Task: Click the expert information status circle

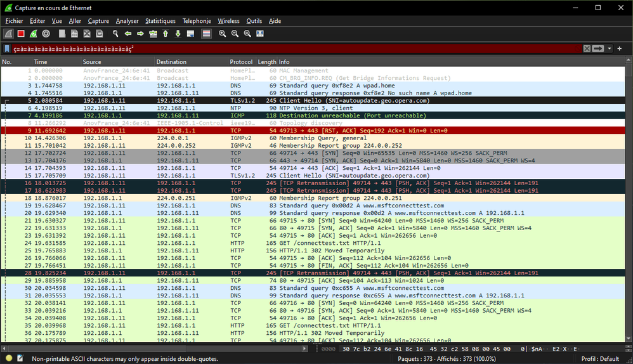Action: point(7,359)
